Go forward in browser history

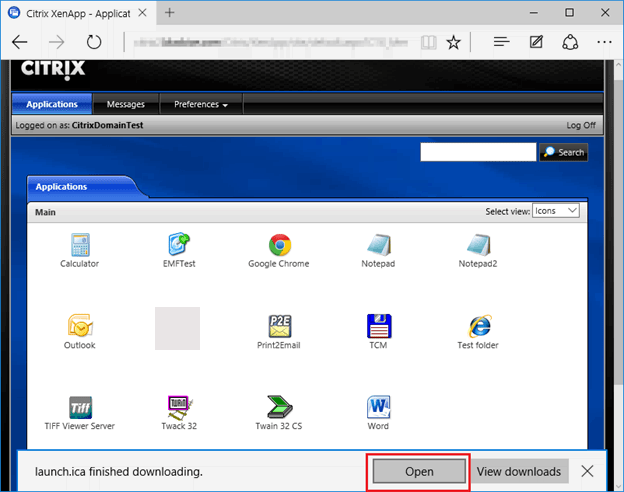57,42
